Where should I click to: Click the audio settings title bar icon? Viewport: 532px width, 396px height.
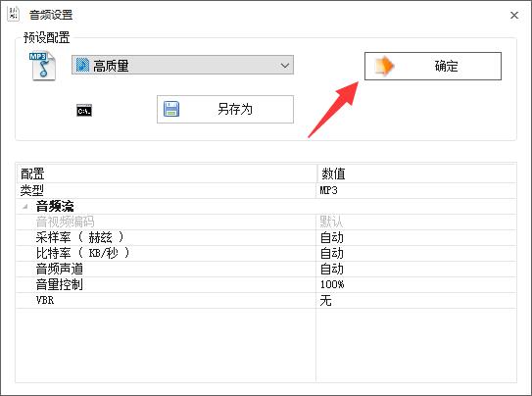14,15
